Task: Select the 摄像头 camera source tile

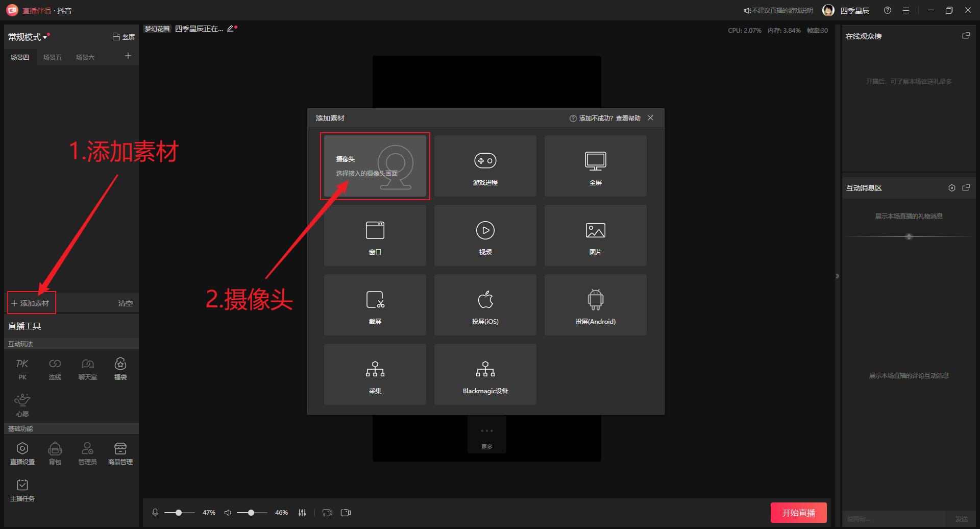Action: [x=375, y=166]
